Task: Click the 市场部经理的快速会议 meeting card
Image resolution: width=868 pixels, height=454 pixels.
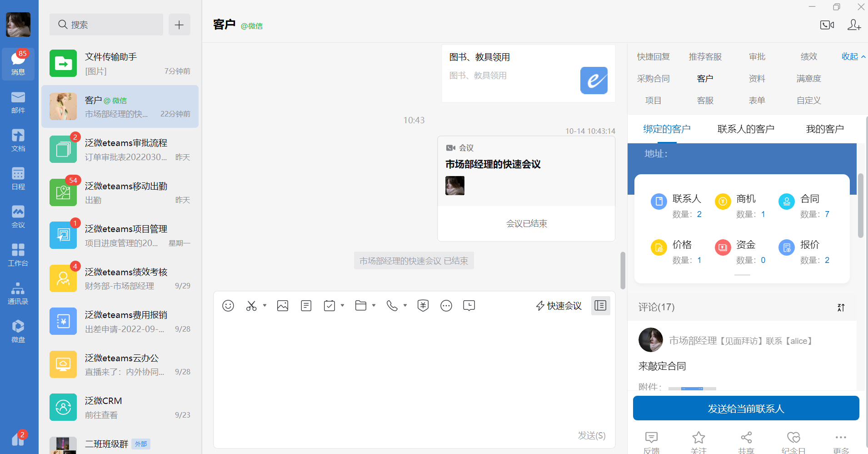Action: pyautogui.click(x=526, y=188)
